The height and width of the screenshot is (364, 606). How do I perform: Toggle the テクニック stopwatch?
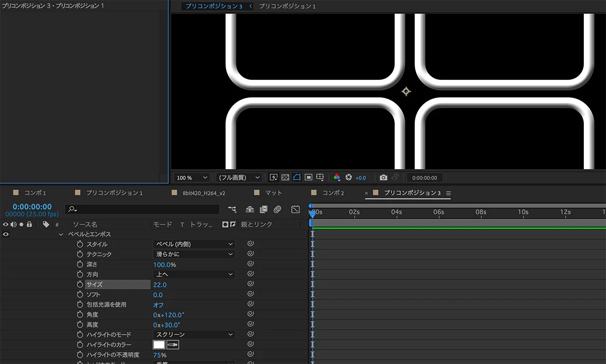(80, 254)
